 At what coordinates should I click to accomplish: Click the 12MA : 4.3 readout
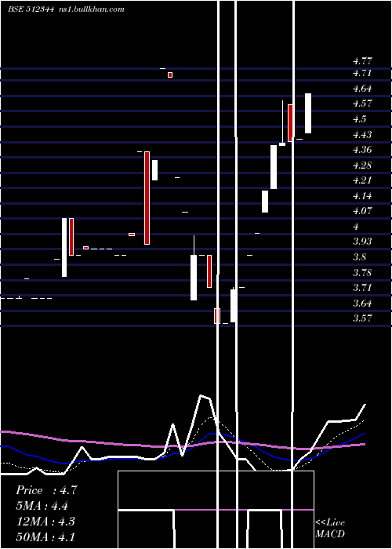45,521
